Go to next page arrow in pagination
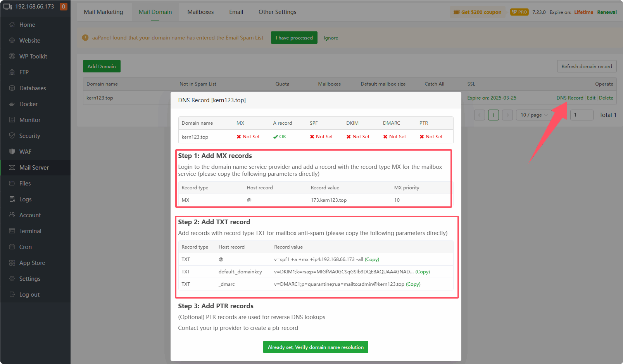 (507, 115)
